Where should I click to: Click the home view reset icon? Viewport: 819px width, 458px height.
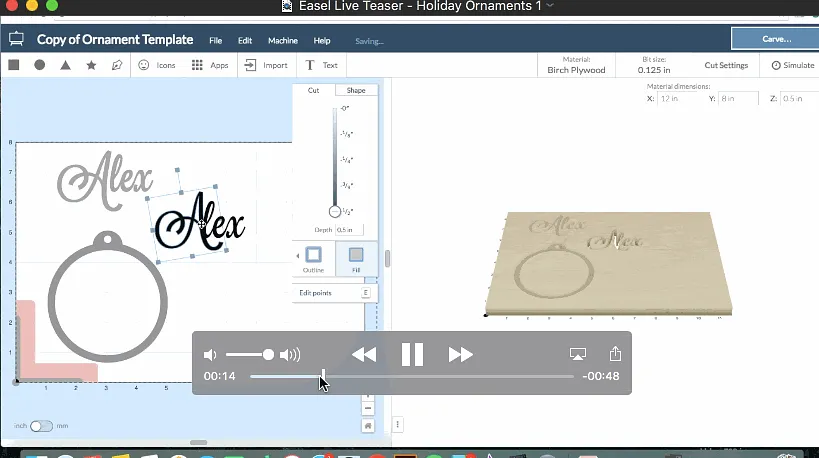[368, 426]
